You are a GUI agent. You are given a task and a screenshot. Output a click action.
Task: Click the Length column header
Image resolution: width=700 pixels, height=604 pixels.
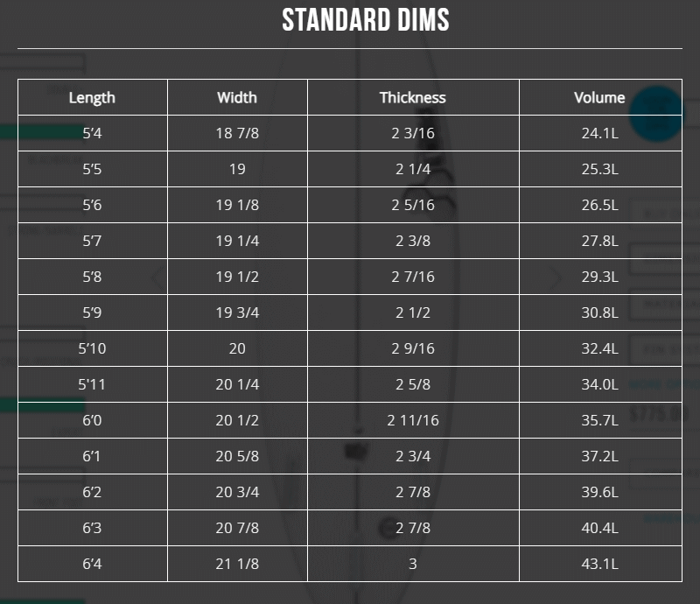pyautogui.click(x=92, y=97)
